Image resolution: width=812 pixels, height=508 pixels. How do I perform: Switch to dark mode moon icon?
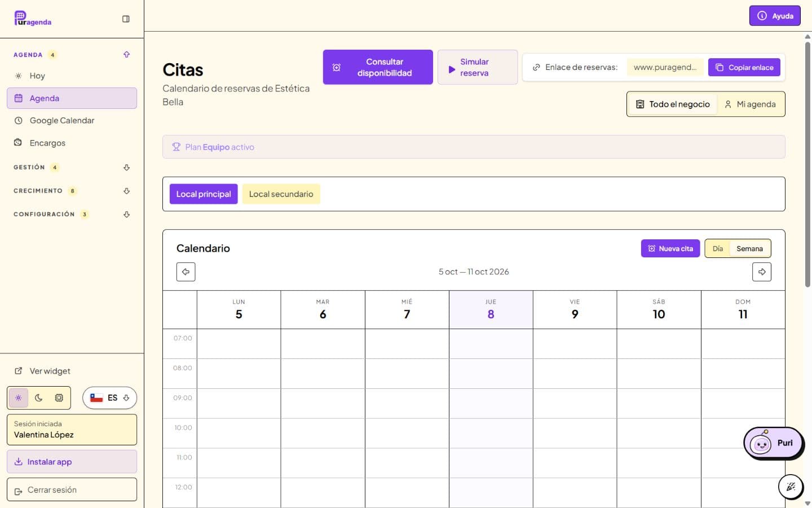tap(39, 398)
